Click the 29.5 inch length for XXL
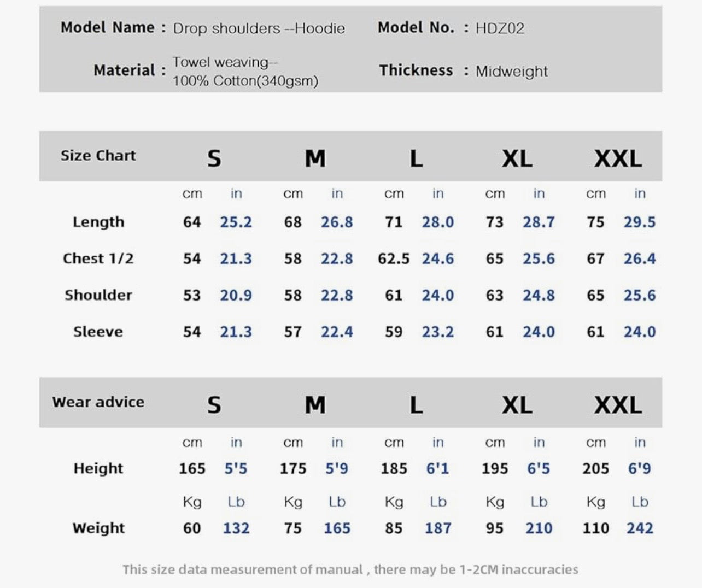 (x=640, y=222)
